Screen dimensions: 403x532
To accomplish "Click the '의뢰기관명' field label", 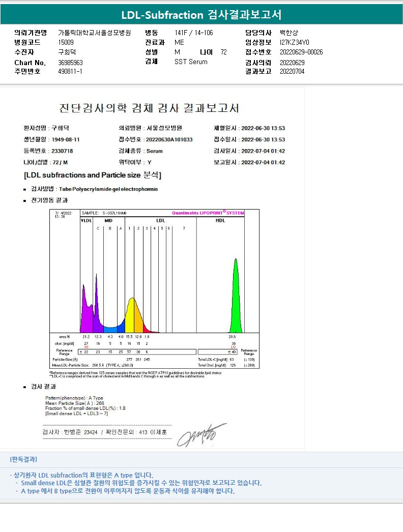I will (x=31, y=33).
